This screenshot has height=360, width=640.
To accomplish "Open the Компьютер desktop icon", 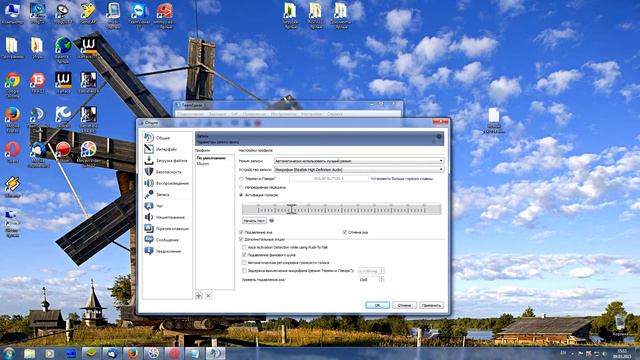I will point(12,13).
